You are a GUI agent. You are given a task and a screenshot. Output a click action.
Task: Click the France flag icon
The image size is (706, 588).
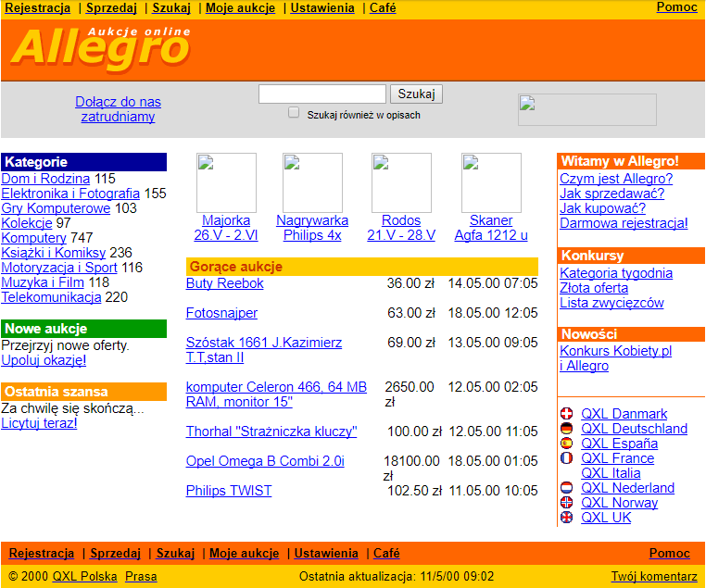[566, 458]
